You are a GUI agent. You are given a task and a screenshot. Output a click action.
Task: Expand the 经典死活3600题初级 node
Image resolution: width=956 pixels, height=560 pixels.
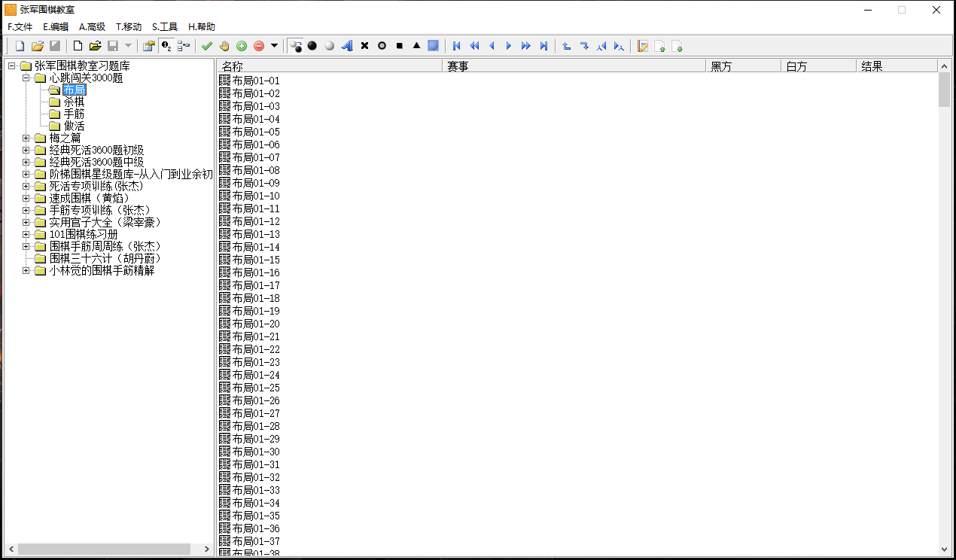pos(26,150)
